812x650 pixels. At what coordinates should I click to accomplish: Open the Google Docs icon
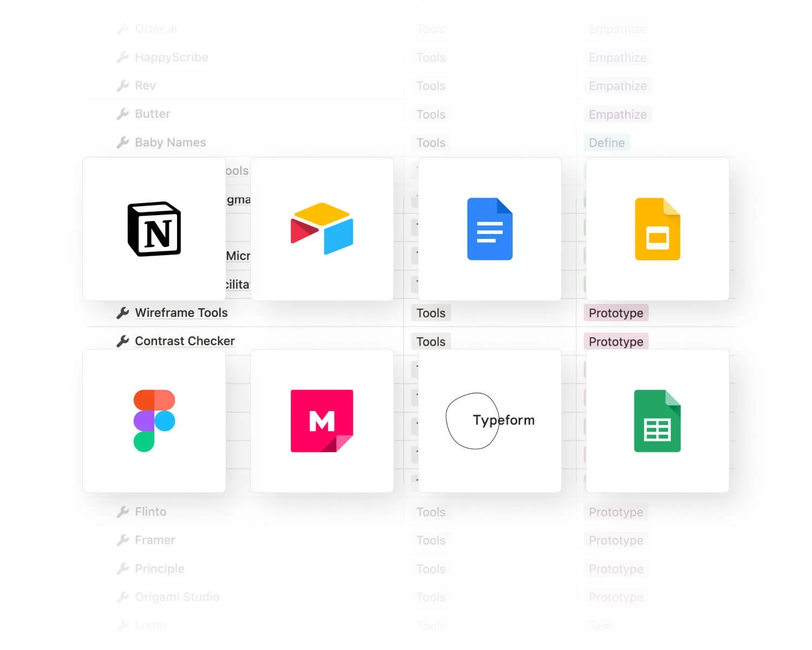click(x=489, y=229)
